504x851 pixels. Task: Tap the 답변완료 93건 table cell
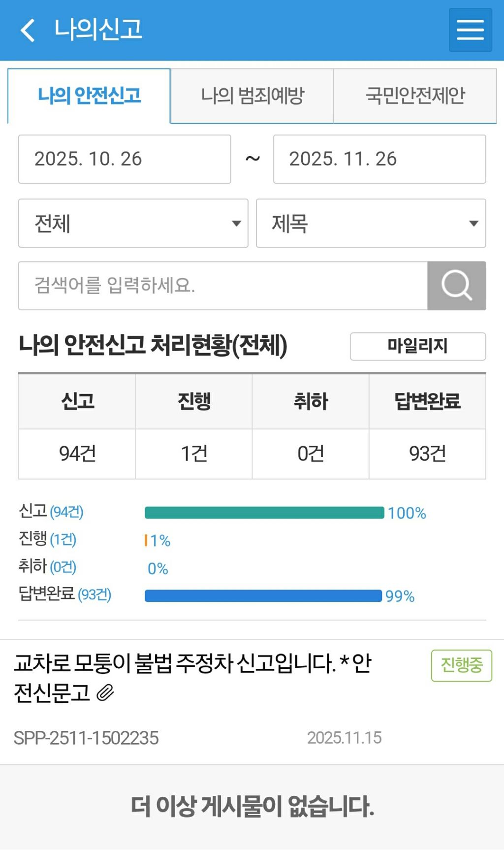[x=427, y=454]
